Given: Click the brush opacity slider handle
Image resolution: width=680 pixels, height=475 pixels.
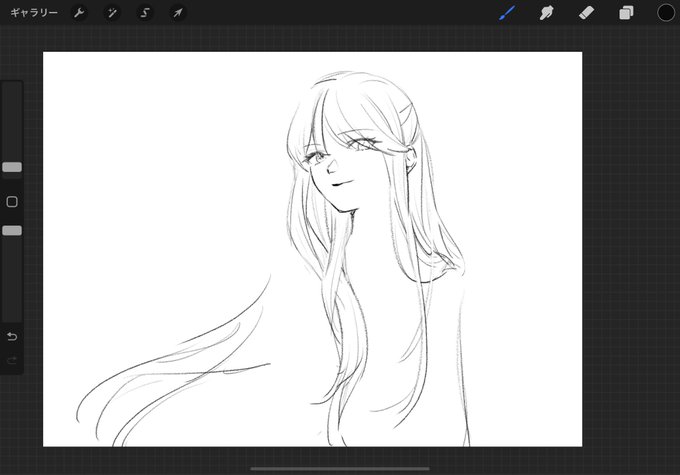Looking at the screenshot, I should coord(12,230).
